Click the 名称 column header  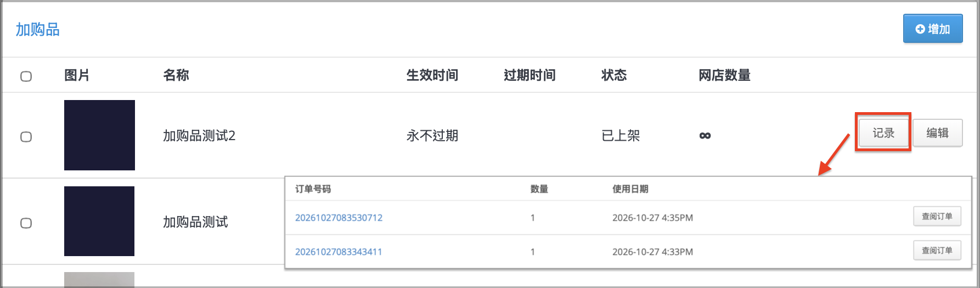(176, 75)
